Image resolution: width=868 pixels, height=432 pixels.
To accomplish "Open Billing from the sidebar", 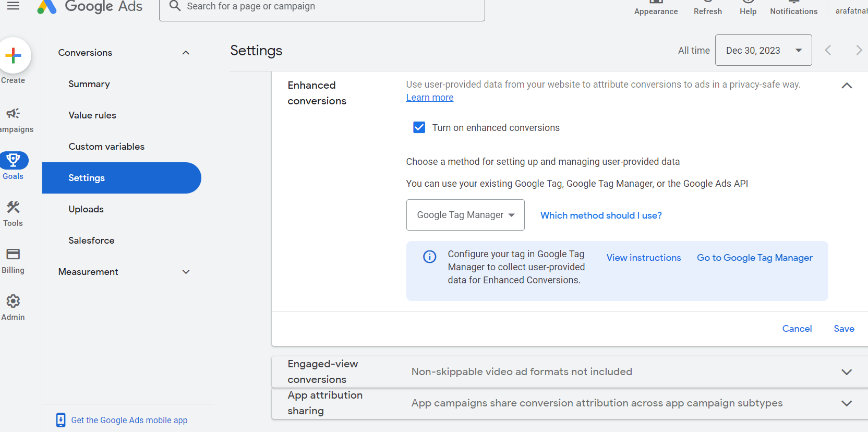I will pos(13,261).
